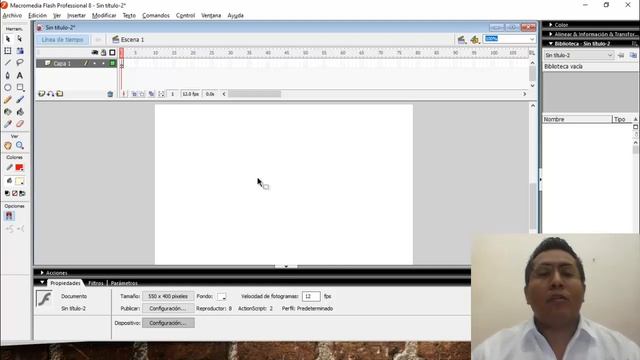Viewport: 640px width, 360px height.
Task: Click Dispositivo Configuración button
Action: click(168, 323)
